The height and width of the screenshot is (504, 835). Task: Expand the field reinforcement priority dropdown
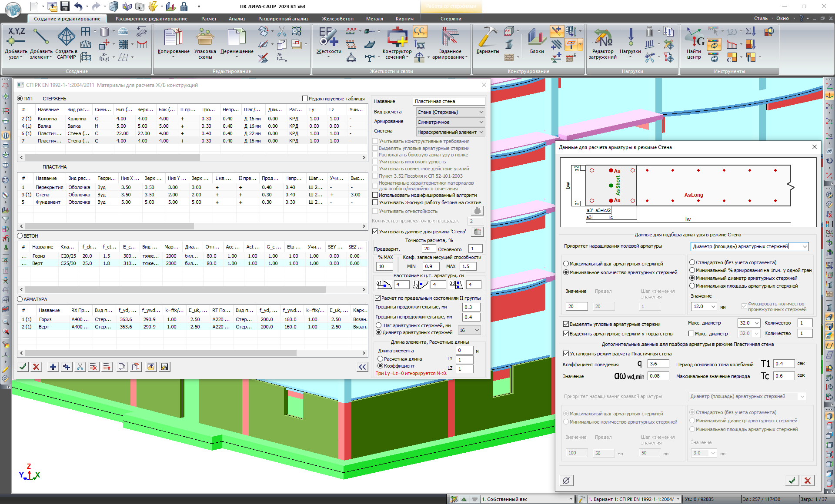(805, 246)
